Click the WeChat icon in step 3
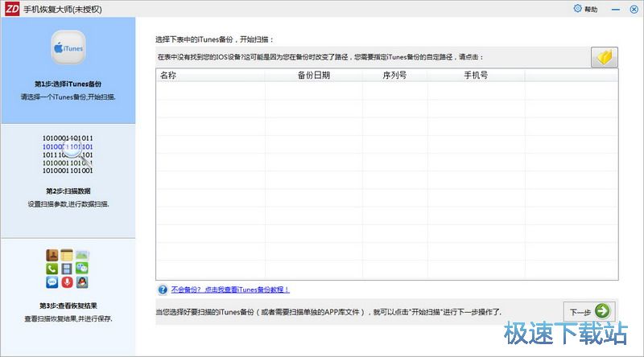Screen dimensions: 644x357 coord(82,269)
